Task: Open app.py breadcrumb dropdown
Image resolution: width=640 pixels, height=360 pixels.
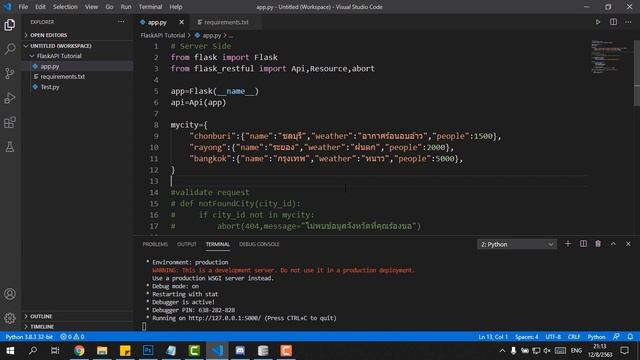Action: pos(212,36)
